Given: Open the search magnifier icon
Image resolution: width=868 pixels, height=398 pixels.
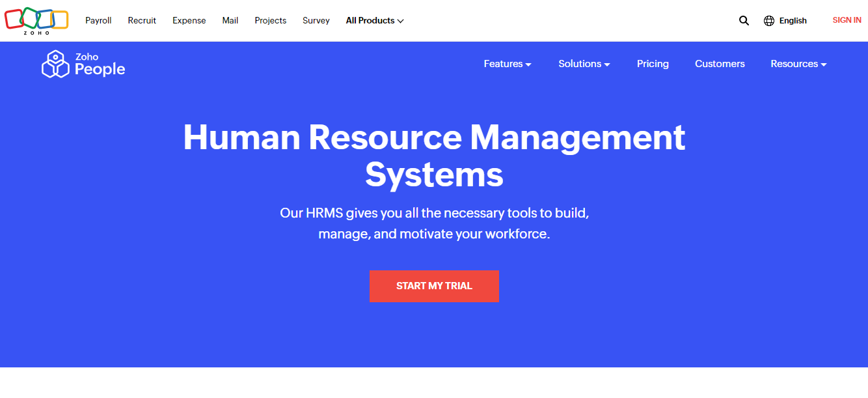Looking at the screenshot, I should [x=744, y=20].
